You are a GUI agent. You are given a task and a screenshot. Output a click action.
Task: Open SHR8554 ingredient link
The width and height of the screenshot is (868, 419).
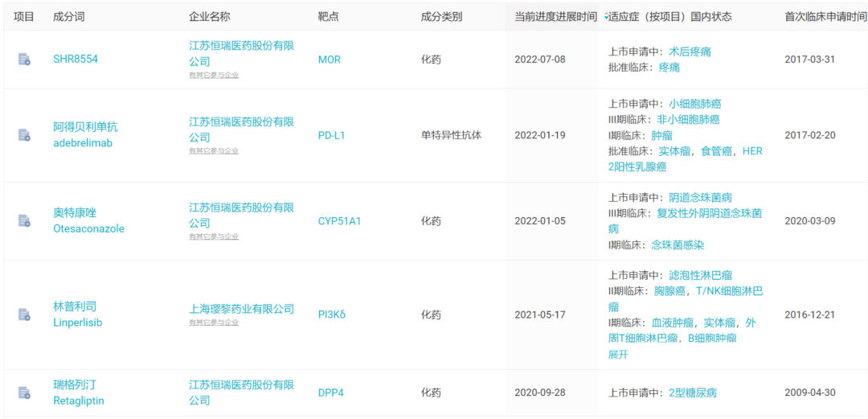76,60
